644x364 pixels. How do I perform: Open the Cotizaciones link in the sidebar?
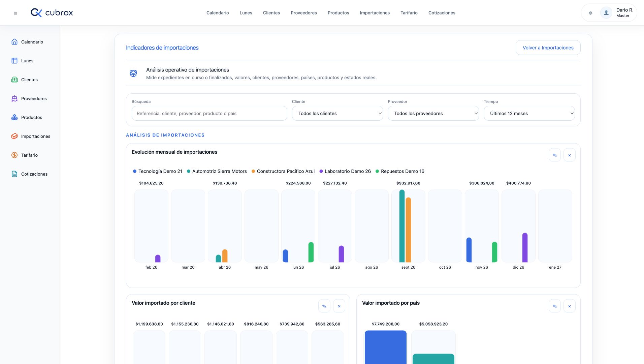[x=34, y=174]
